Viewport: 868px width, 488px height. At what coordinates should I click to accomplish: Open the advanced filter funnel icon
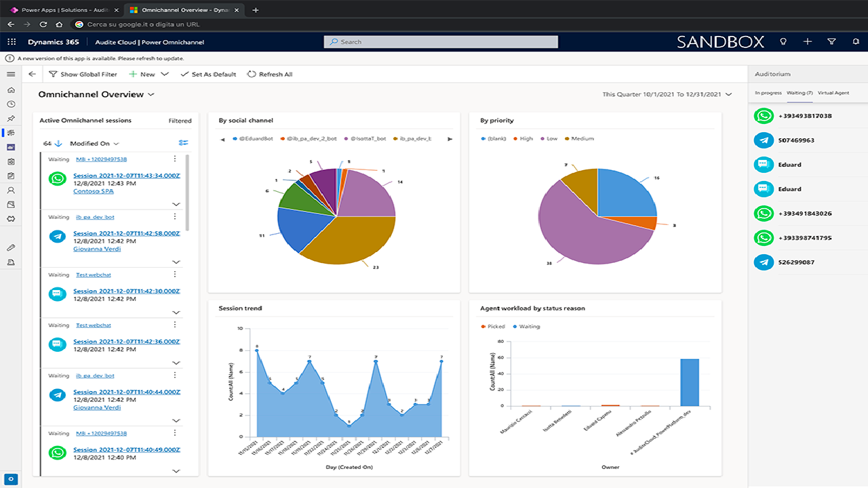click(831, 42)
